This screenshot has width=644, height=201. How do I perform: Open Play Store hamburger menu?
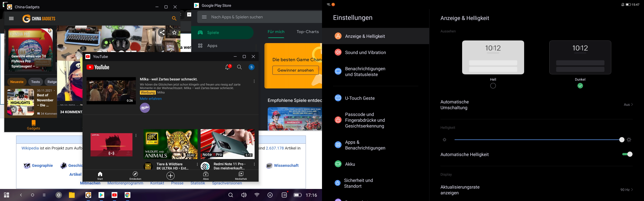(204, 17)
